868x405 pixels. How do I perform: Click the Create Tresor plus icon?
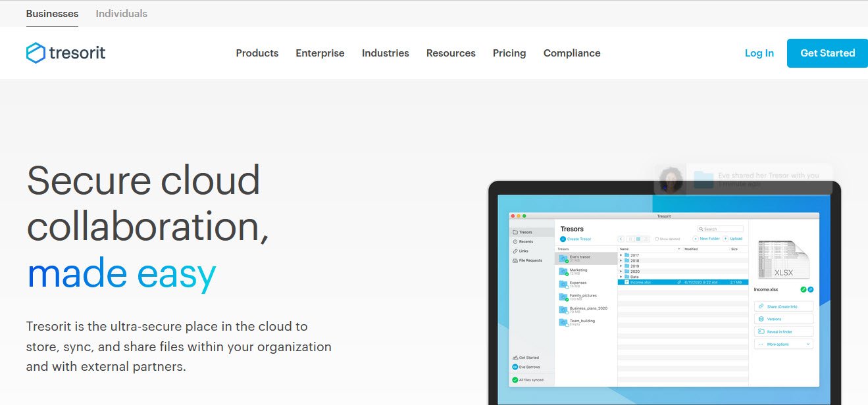[x=563, y=239]
